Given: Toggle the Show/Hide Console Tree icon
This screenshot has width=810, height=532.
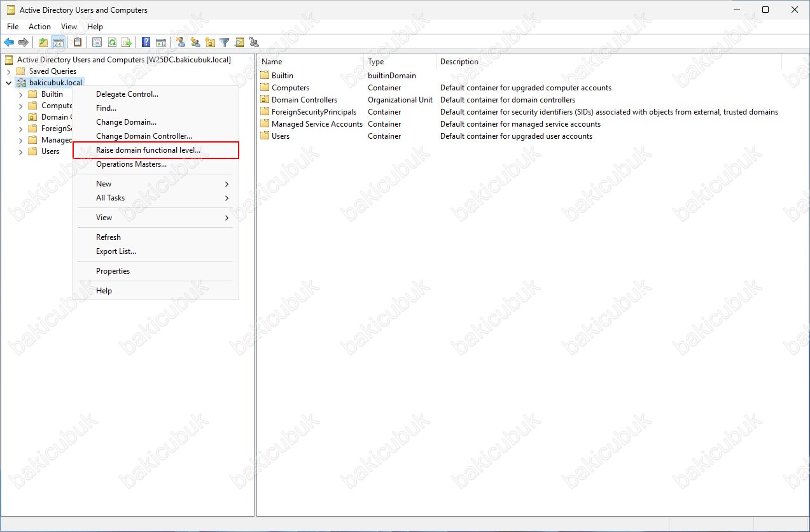Looking at the screenshot, I should pos(58,43).
